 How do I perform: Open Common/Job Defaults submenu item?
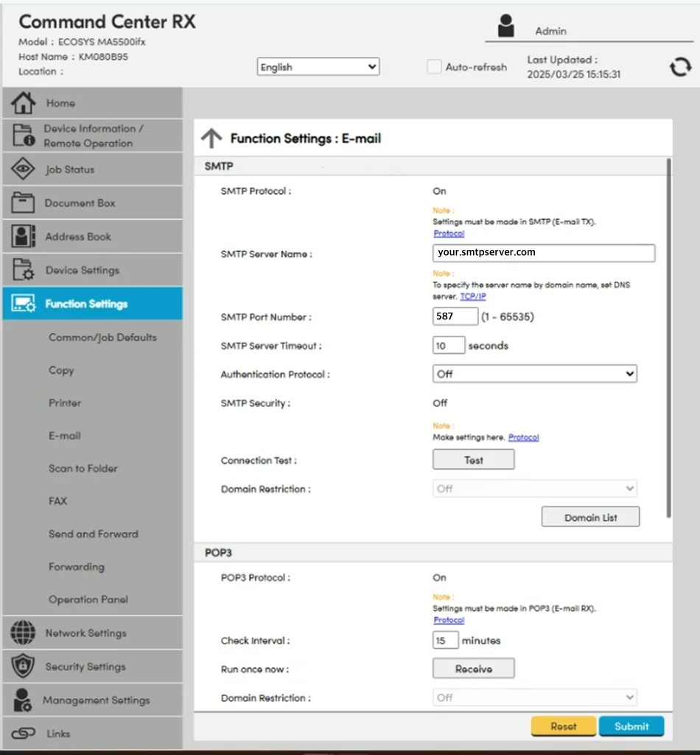click(x=102, y=338)
